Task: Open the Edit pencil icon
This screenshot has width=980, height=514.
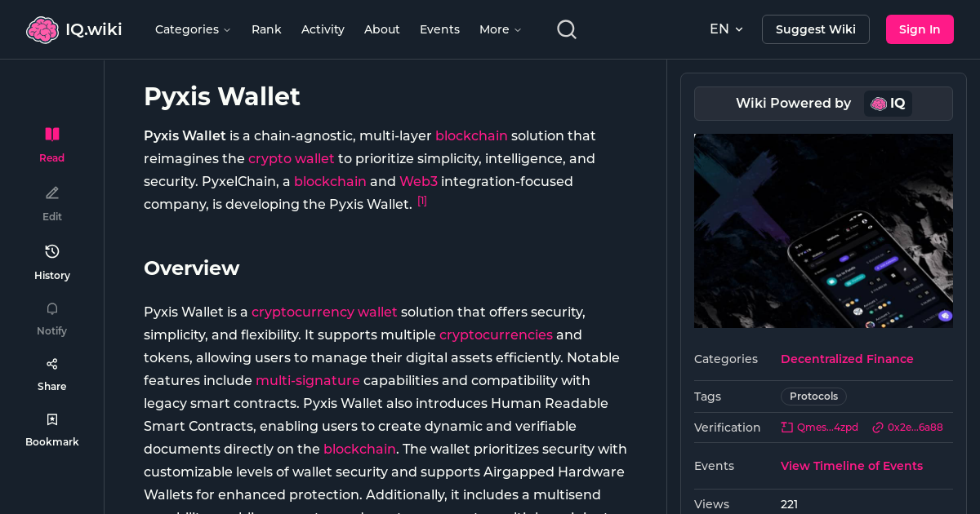Action: point(51,193)
